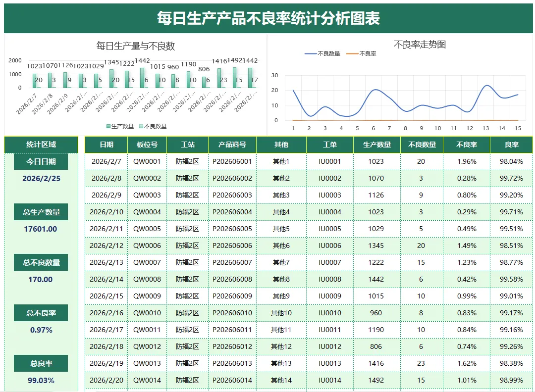Click the cell 其他2
The width and height of the screenshot is (535, 392).
[x=281, y=178]
